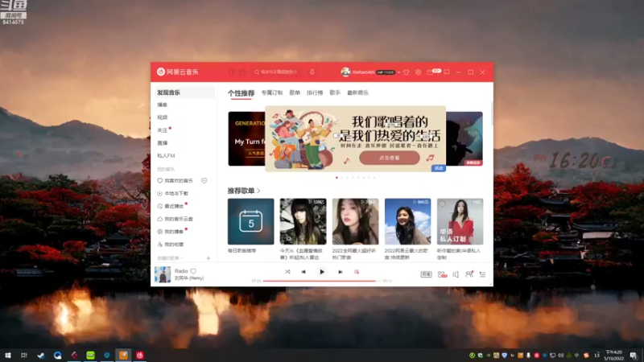
Task: Open the 2022全网最火超好听 playlist cover
Action: 355,222
